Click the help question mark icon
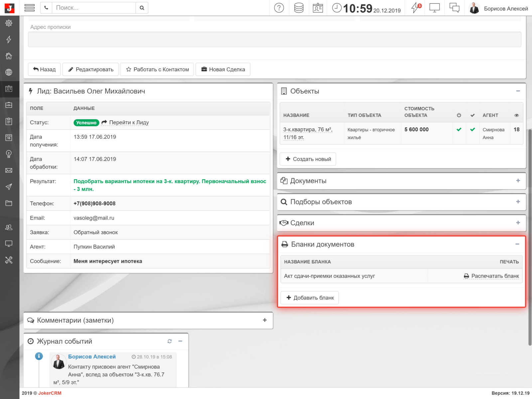The height and width of the screenshot is (399, 532). pyautogui.click(x=279, y=8)
